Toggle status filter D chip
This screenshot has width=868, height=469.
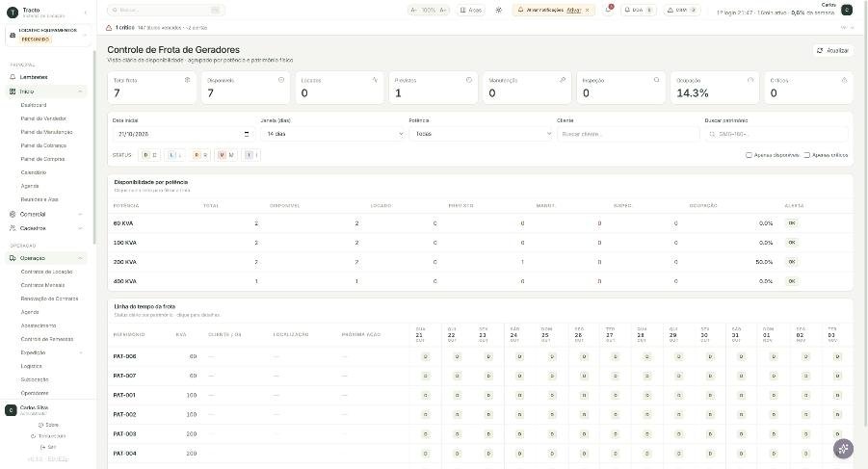click(149, 155)
